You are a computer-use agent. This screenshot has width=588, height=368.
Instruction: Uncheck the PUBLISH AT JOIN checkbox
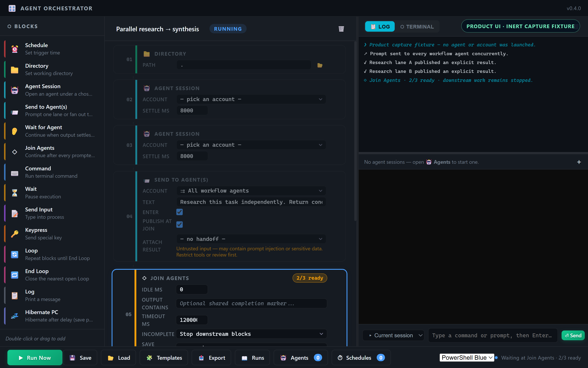(x=180, y=224)
